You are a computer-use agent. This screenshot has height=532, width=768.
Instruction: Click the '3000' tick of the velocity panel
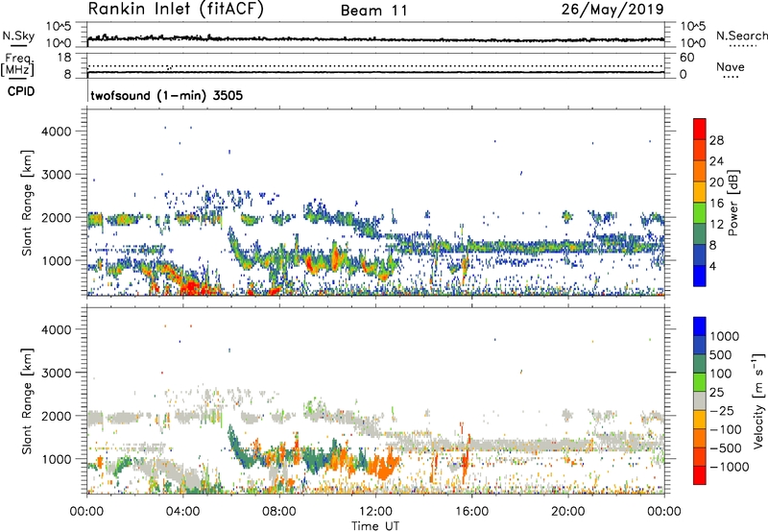[x=56, y=373]
